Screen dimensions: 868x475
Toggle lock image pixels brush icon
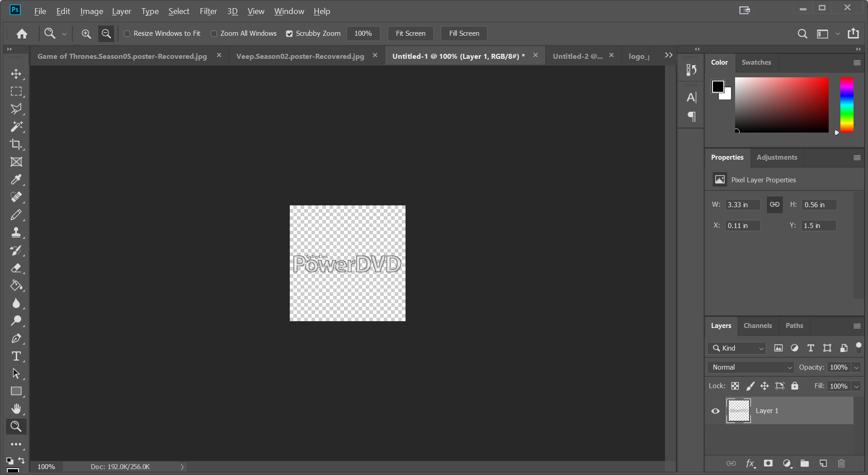[x=750, y=386]
